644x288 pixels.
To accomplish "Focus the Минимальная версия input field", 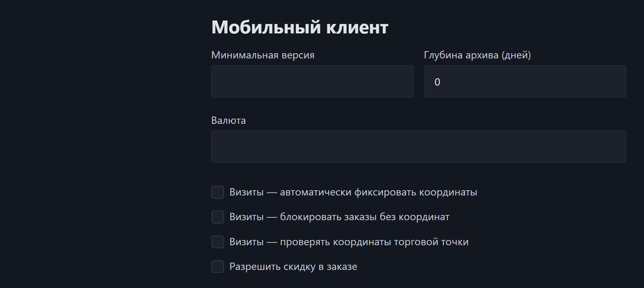I will [x=312, y=81].
